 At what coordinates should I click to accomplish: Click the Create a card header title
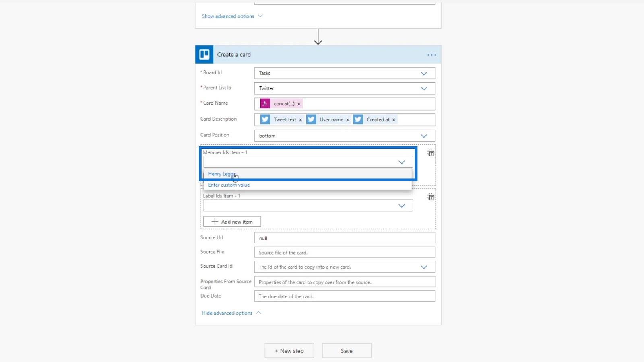[x=234, y=55]
